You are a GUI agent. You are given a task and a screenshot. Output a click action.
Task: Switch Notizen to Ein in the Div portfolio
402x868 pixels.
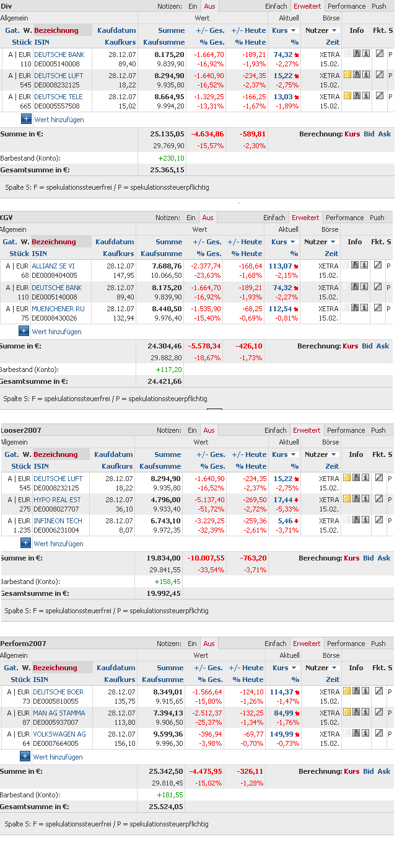[x=193, y=4]
